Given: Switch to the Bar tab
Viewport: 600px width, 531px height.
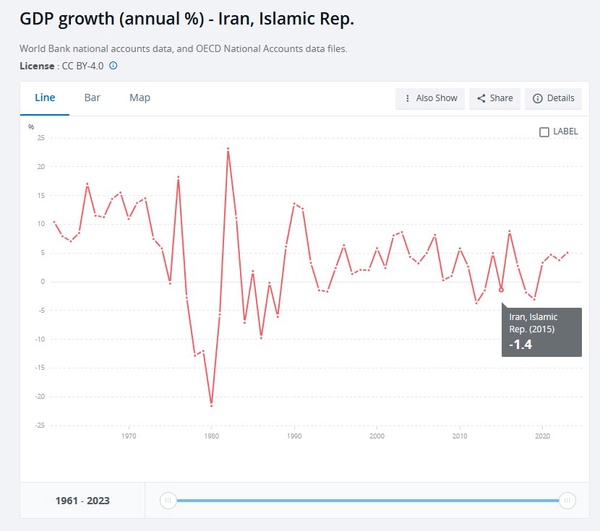Looking at the screenshot, I should click(92, 98).
